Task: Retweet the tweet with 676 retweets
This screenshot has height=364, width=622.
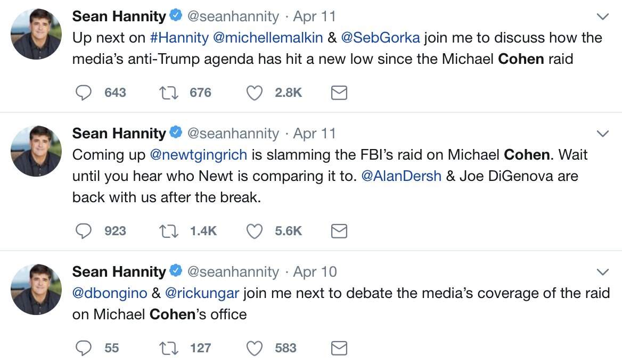Action: pyautogui.click(x=169, y=93)
